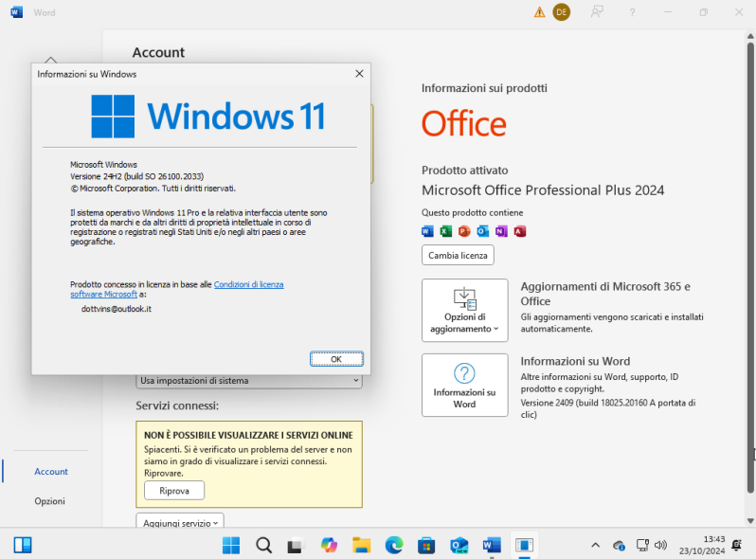Click the vertical scrollbar thumb of Account page
Image resolution: width=756 pixels, height=559 pixels.
[x=750, y=268]
